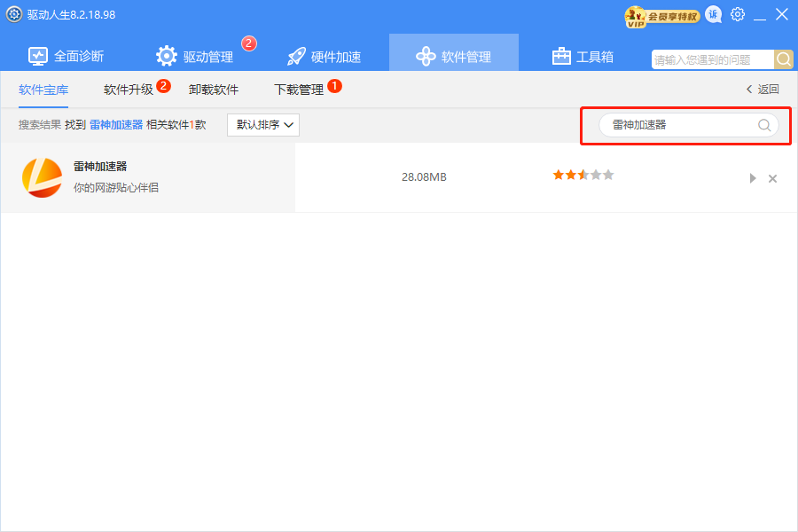This screenshot has height=532, width=798.
Task: Click the play arrow icon for 雷神加速器
Action: [753, 178]
